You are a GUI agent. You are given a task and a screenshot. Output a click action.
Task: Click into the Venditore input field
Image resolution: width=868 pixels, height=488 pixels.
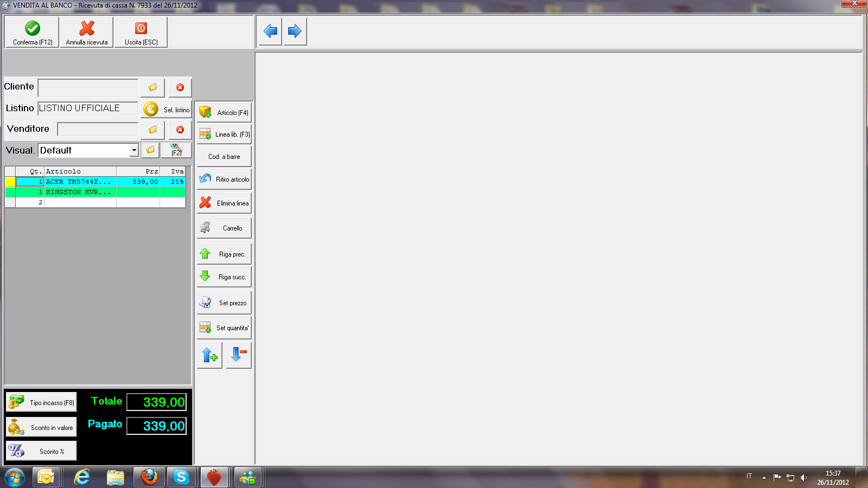98,130
